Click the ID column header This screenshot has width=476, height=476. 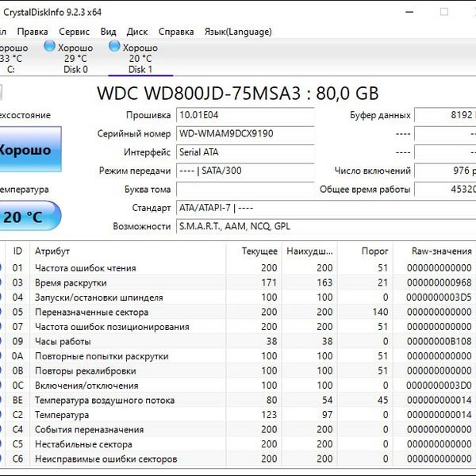click(17, 251)
